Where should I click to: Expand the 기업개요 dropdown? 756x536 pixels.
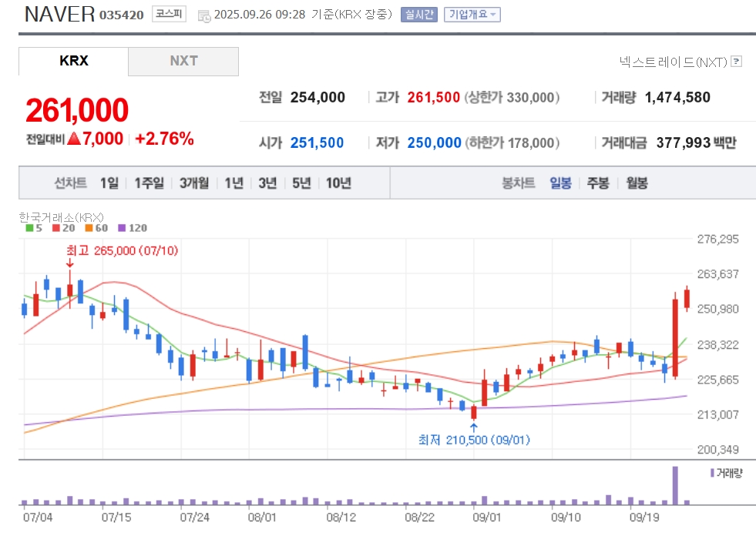click(x=472, y=15)
